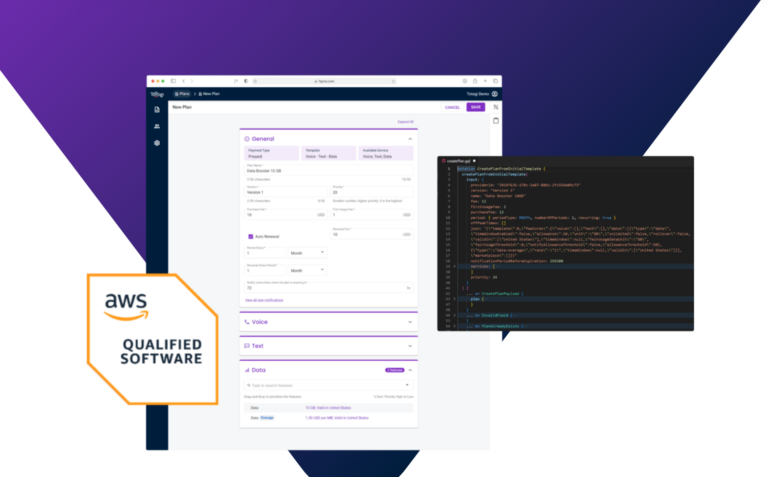Click the users icon in left sidebar
Screen dimensions: 768x477
[x=157, y=126]
